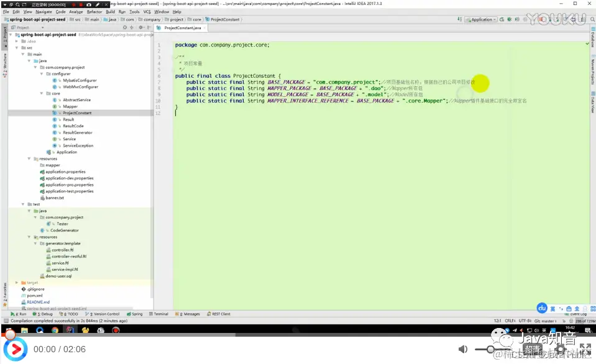This screenshot has width=596, height=364.
Task: Click the Windows File Explorer taskbar icon
Action: [x=24, y=330]
